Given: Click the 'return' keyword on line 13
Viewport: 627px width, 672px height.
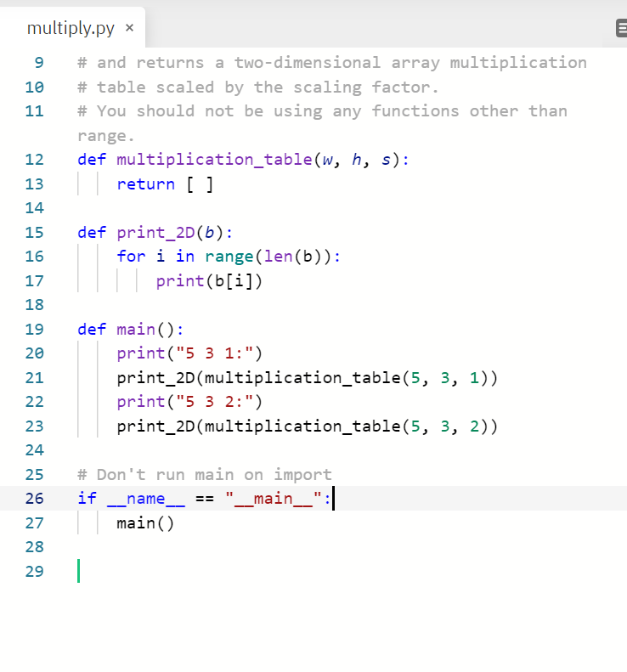Looking at the screenshot, I should [146, 184].
